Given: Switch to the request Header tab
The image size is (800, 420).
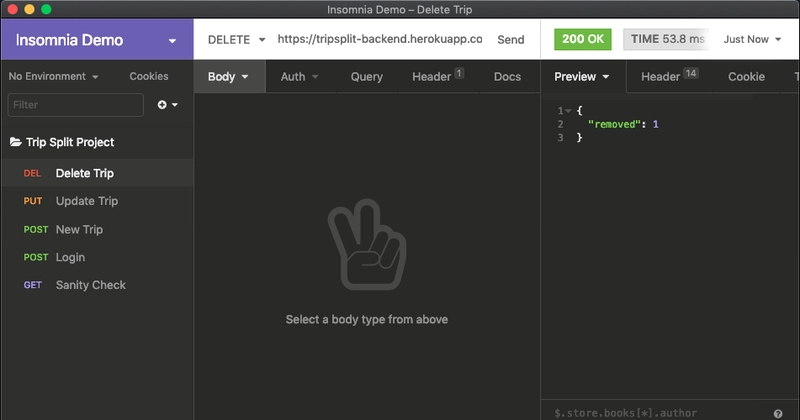Looking at the screenshot, I should click(437, 77).
